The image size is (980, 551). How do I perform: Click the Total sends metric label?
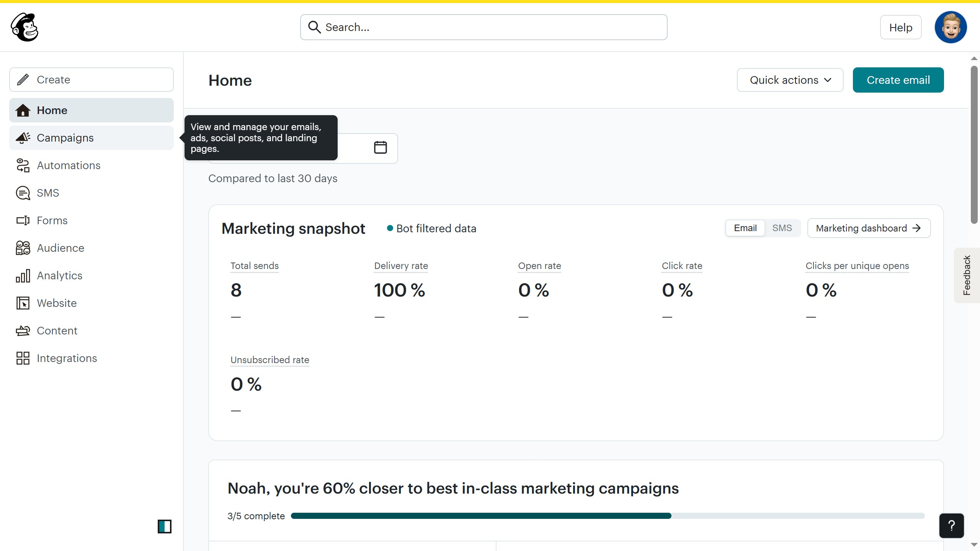tap(255, 266)
